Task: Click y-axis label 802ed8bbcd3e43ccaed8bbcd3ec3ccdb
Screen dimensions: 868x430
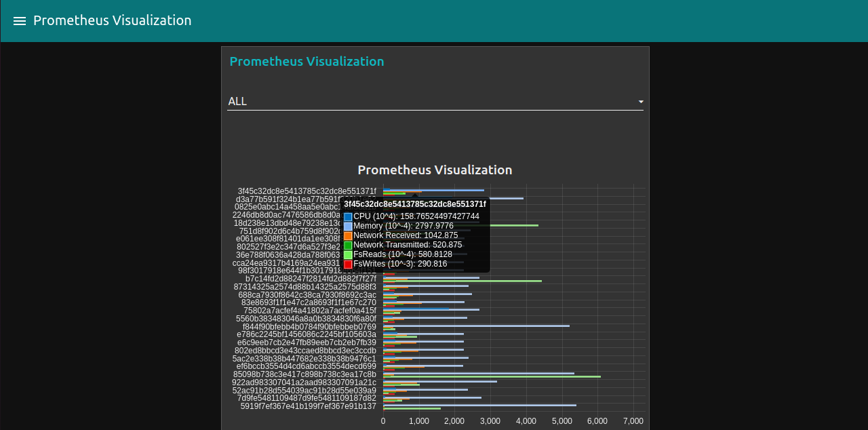Action: coord(305,351)
